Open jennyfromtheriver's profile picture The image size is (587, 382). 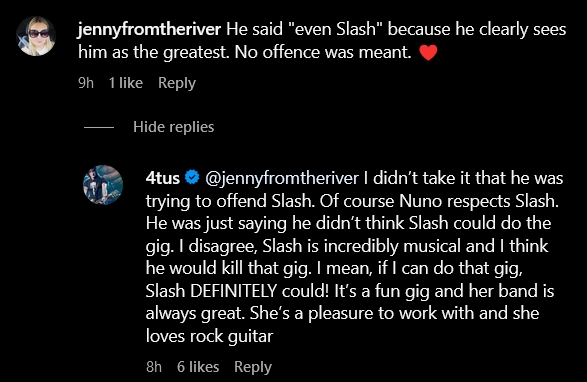(x=36, y=36)
